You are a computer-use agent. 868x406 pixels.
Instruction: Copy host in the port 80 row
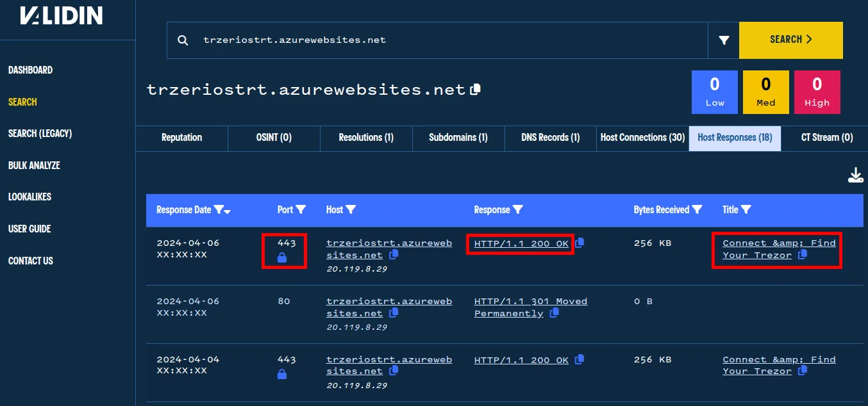[394, 313]
